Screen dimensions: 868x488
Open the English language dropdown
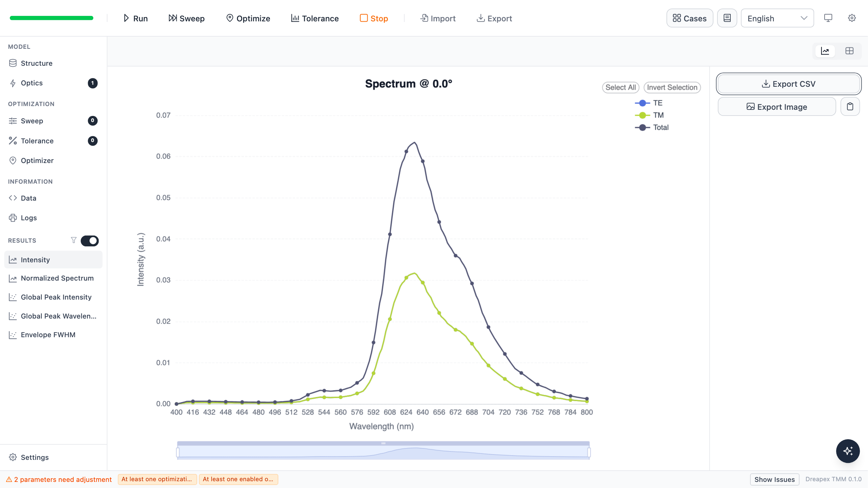point(777,18)
